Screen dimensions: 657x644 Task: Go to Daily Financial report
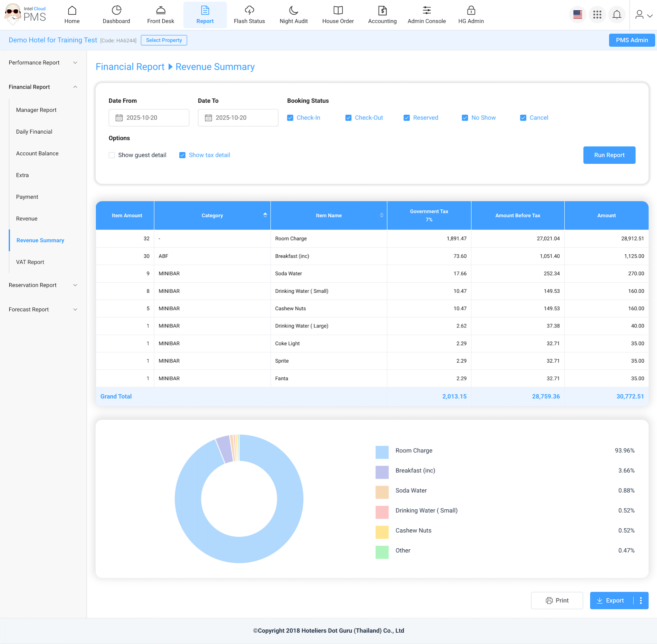34,132
